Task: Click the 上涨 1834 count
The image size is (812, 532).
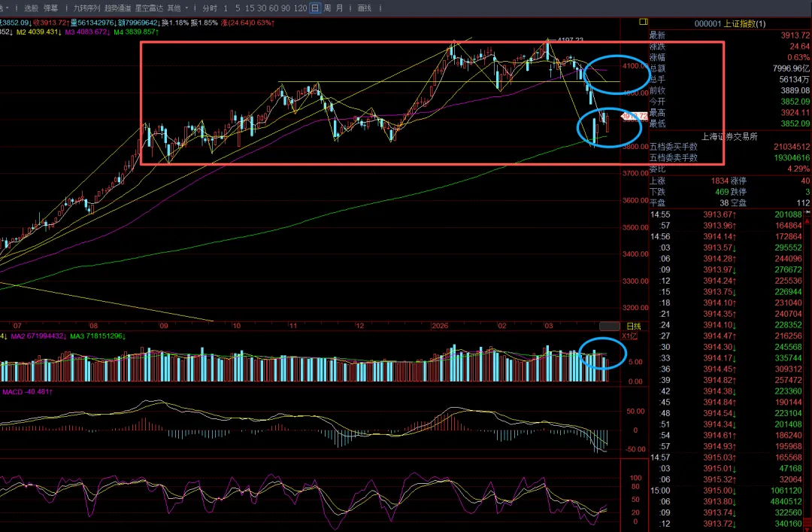Action: coord(720,181)
